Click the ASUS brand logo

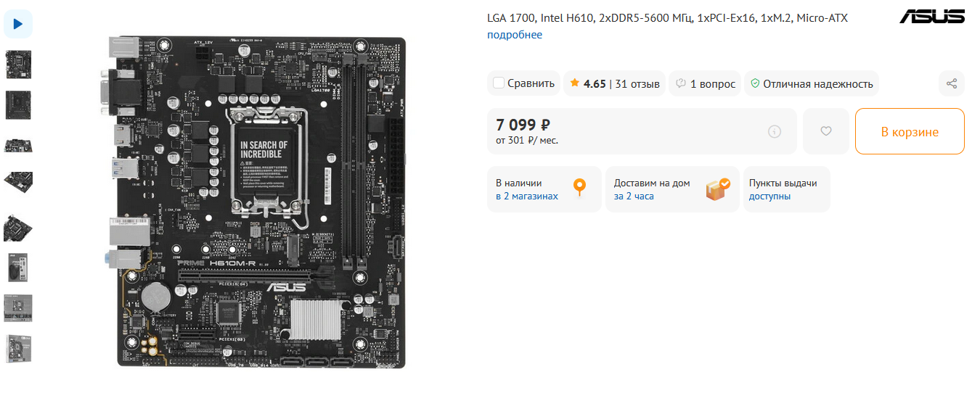pyautogui.click(x=932, y=17)
